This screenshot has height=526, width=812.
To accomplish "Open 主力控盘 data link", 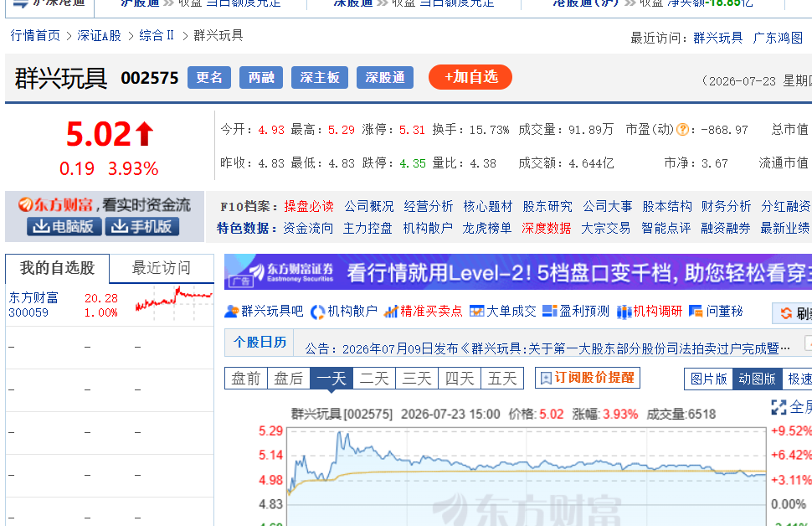I will (x=367, y=228).
